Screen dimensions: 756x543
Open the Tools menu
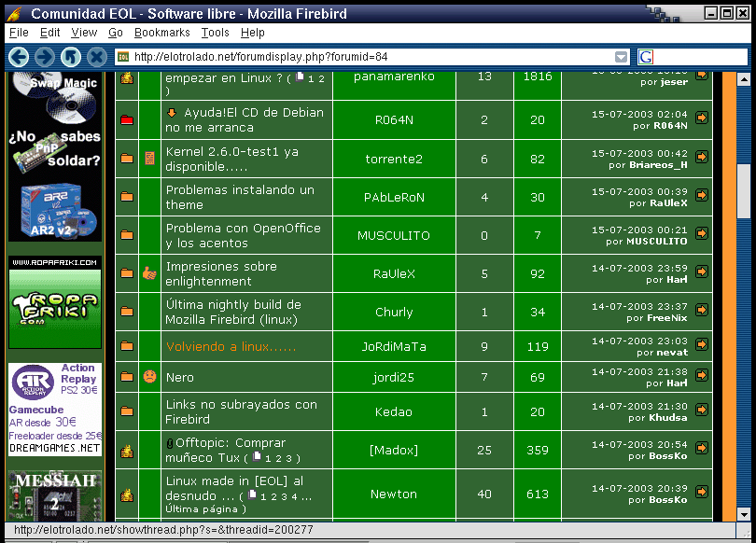click(x=215, y=33)
